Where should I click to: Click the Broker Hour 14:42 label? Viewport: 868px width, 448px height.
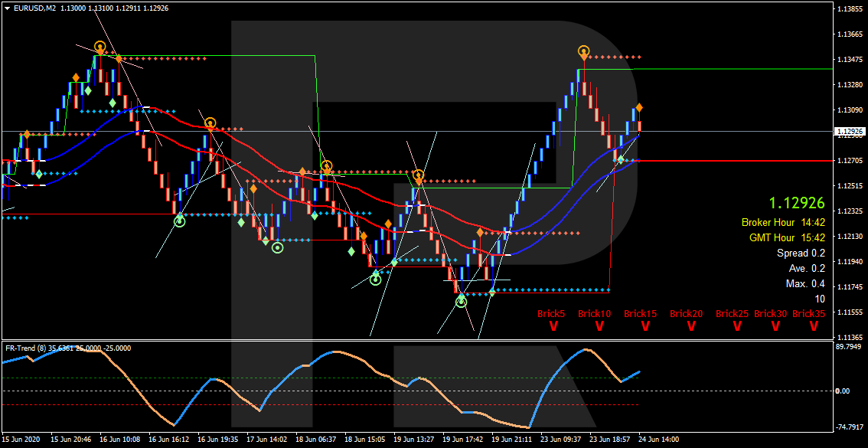[783, 223]
